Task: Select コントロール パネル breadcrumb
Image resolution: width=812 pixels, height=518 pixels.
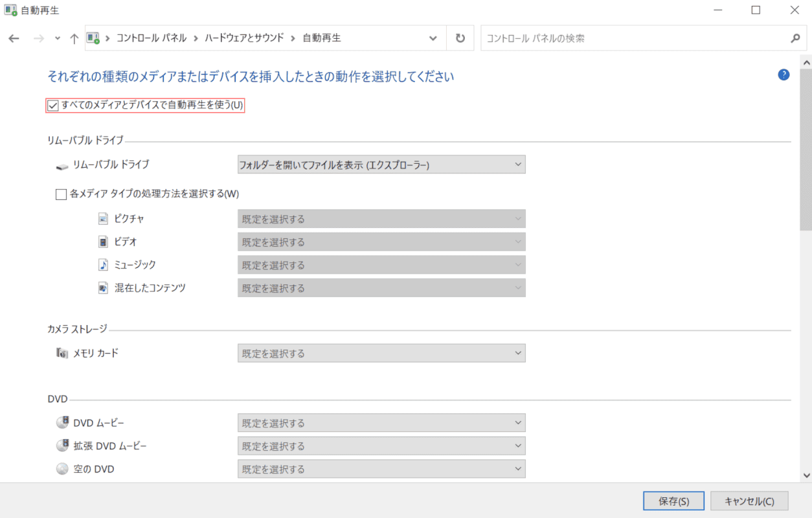Action: 151,38
